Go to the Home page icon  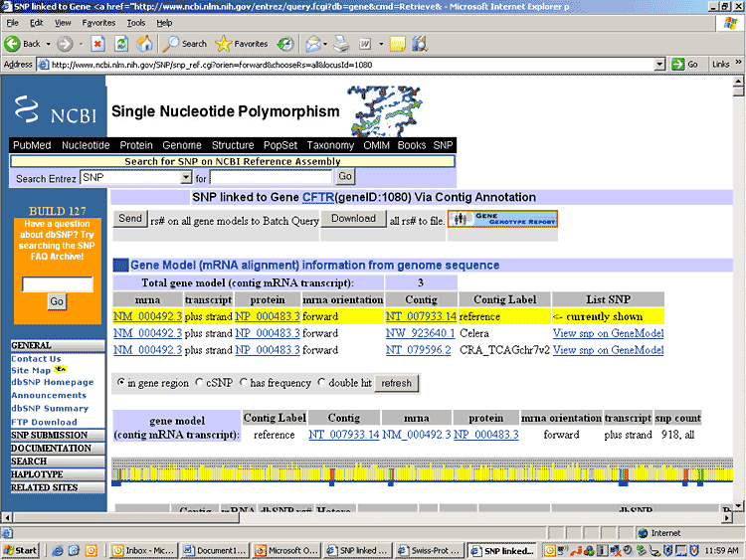tap(144, 44)
